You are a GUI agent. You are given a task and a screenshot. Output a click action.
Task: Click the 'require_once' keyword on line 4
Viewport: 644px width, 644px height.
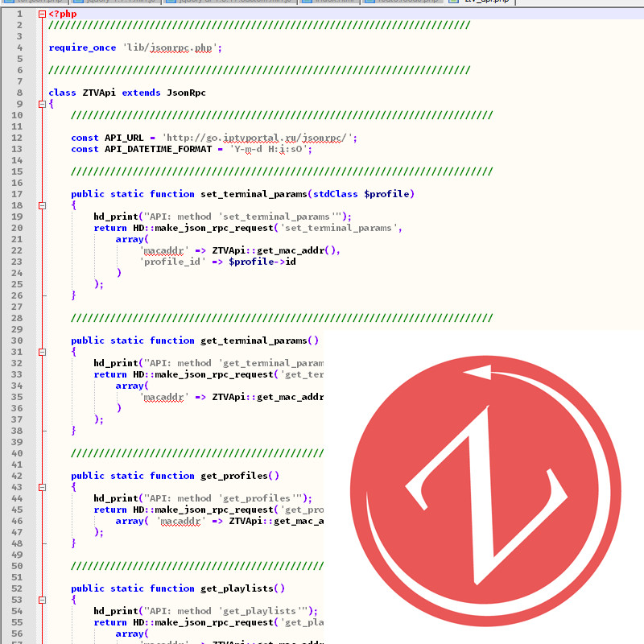point(82,47)
